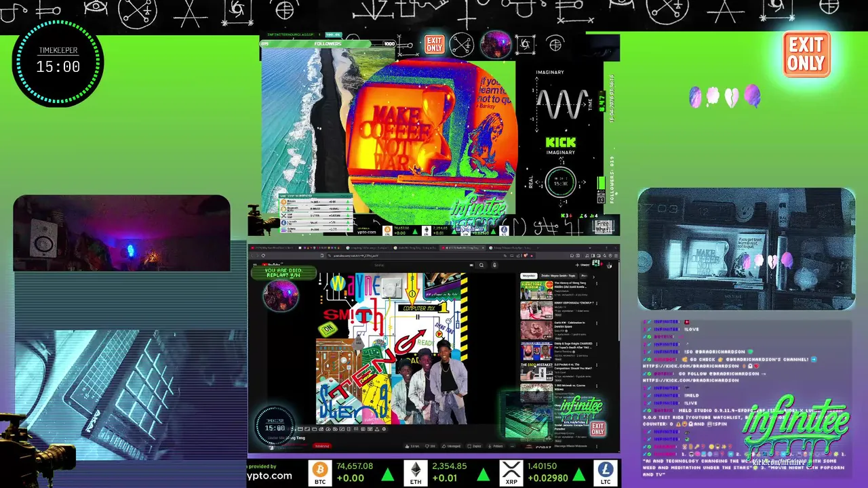Open The History of Sleng Teng Riddim thumbnail
868x488 pixels.
click(536, 290)
